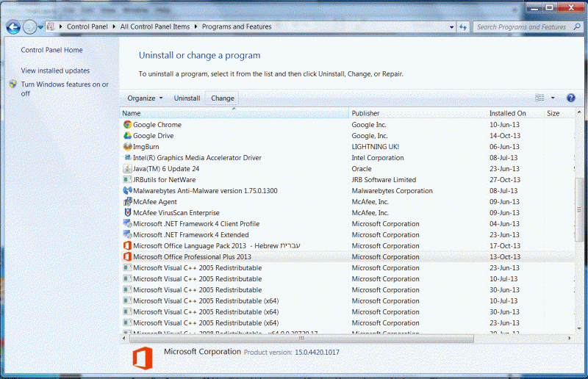The width and height of the screenshot is (588, 379).
Task: Go to Control Panel Home
Action: point(51,50)
